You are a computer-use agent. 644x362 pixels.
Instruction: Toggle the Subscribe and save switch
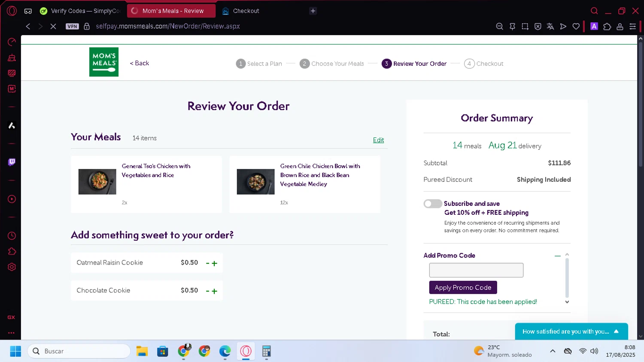coord(432,204)
